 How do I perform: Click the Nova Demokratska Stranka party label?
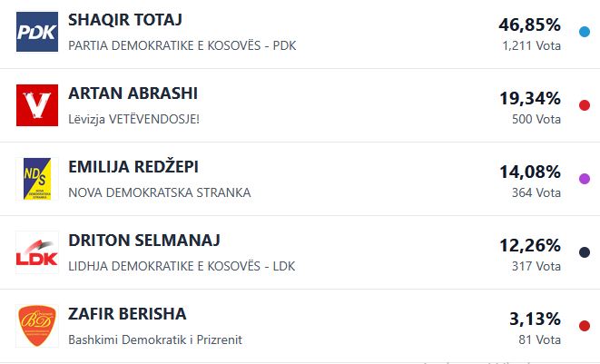159,192
